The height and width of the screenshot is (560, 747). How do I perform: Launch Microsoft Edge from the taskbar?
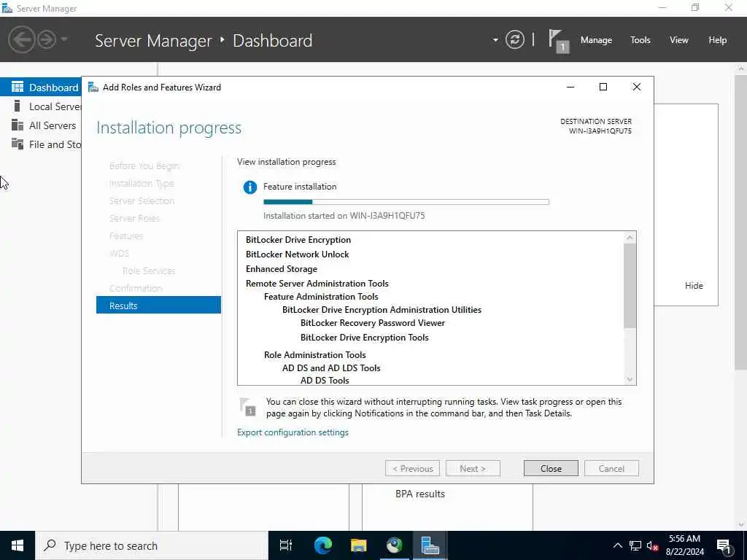point(322,545)
